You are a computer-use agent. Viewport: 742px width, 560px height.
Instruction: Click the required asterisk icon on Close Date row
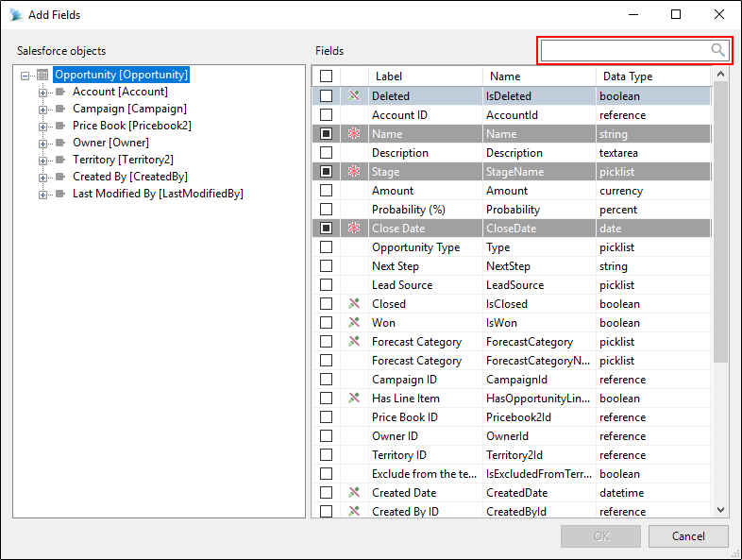coord(354,229)
